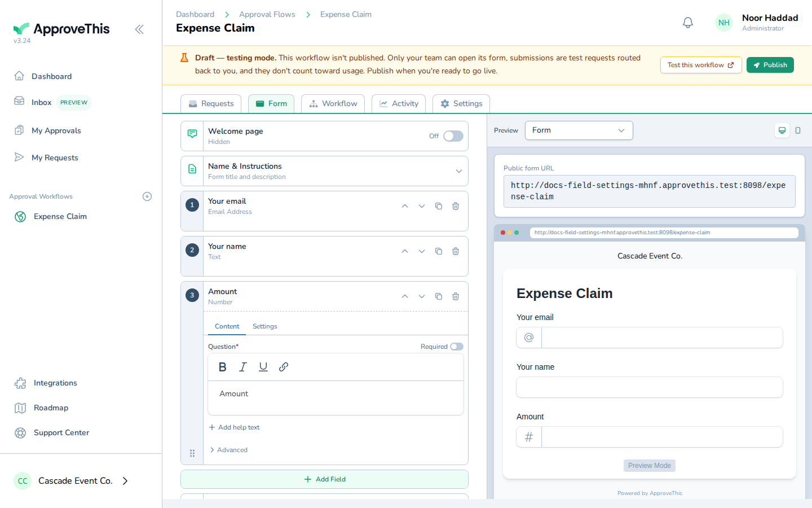The image size is (812, 508).
Task: Click the Welcome page chat icon
Action: pyautogui.click(x=192, y=134)
